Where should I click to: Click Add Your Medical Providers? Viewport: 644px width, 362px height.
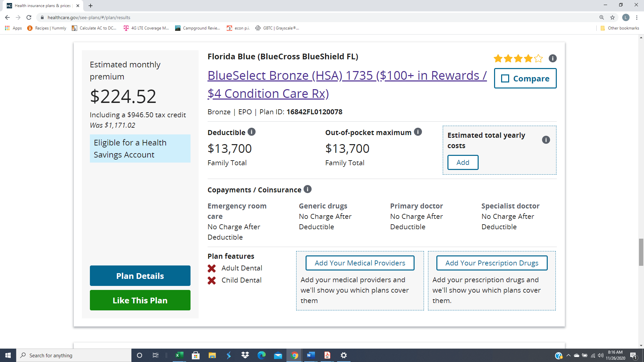(360, 263)
